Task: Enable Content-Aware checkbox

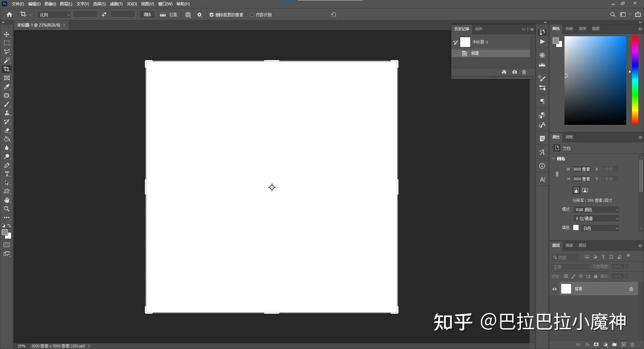Action: pos(252,15)
